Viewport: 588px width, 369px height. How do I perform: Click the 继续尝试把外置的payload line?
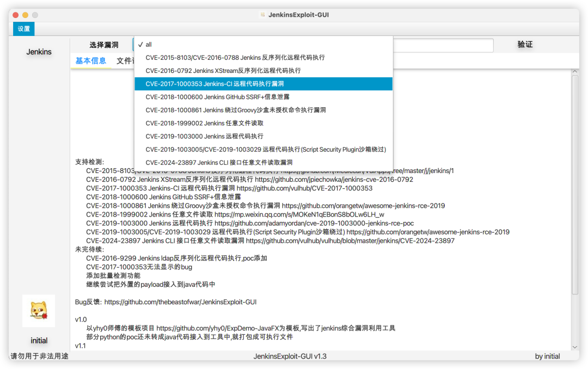151,284
